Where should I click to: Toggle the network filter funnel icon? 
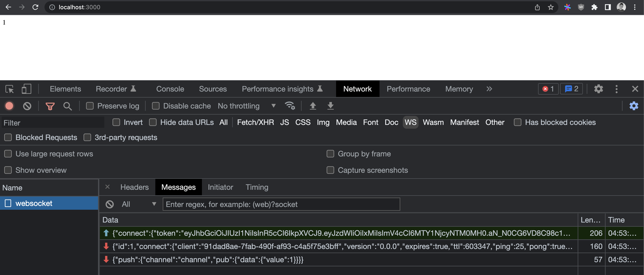click(x=50, y=106)
